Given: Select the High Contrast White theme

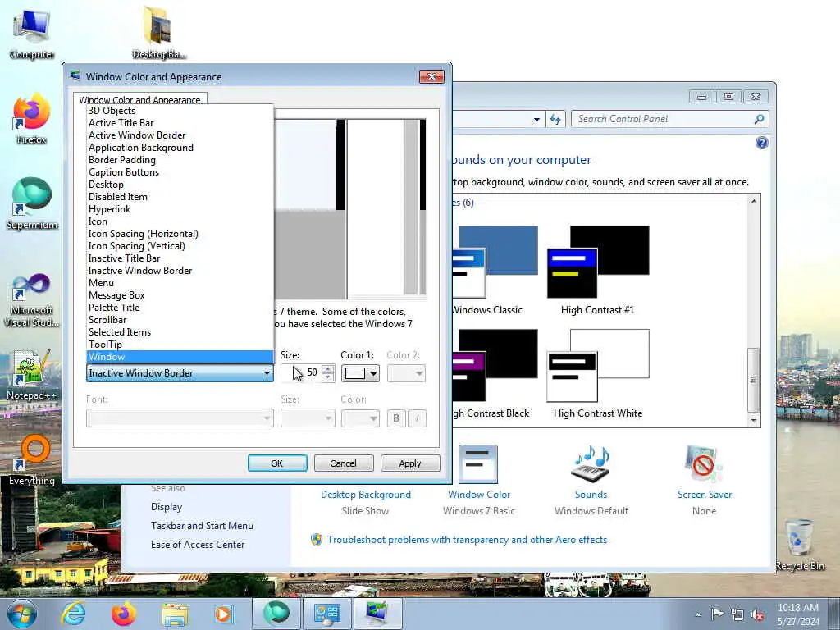Looking at the screenshot, I should [x=598, y=374].
